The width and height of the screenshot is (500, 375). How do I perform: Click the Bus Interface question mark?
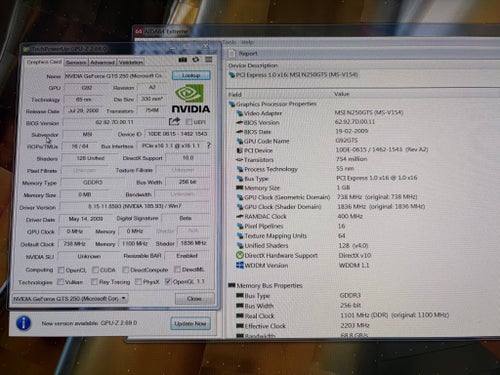[x=209, y=145]
